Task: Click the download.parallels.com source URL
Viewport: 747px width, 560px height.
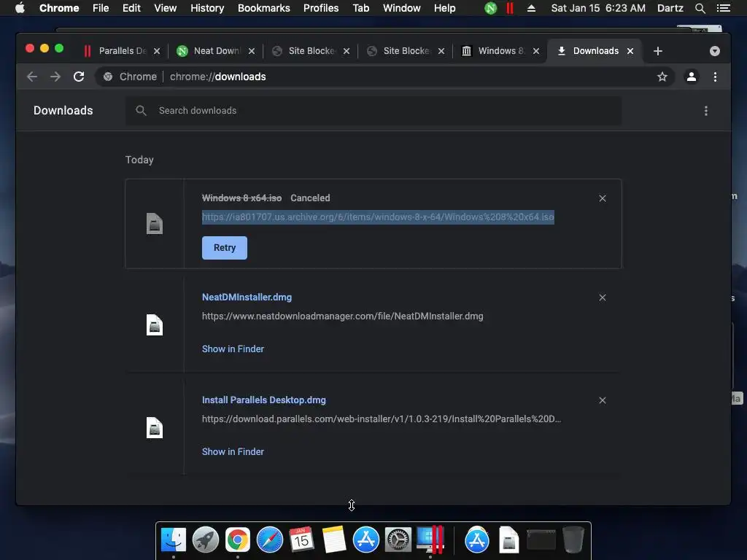Action: pos(382,419)
